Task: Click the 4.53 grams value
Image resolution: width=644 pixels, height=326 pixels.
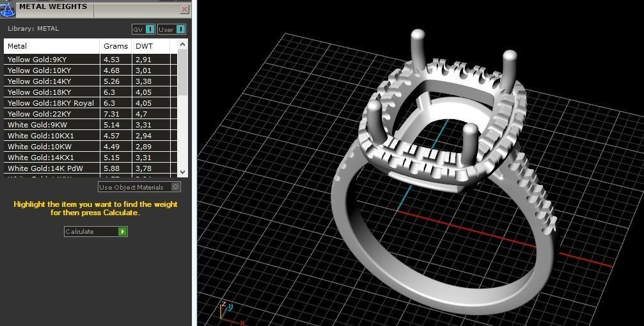Action: click(x=112, y=60)
